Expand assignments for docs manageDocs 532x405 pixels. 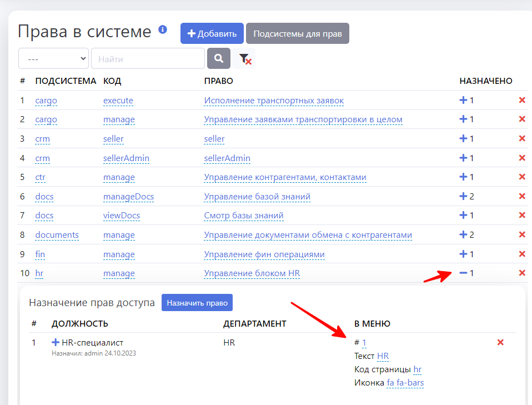click(463, 196)
